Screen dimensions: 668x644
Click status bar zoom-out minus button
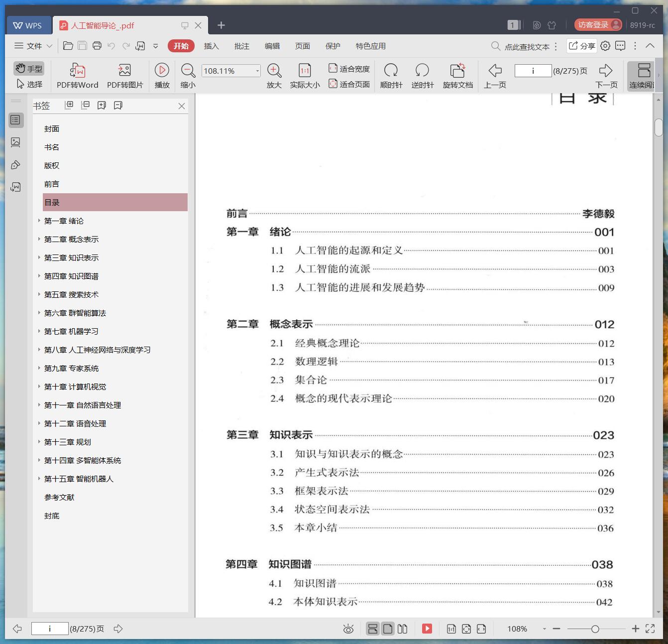click(557, 629)
